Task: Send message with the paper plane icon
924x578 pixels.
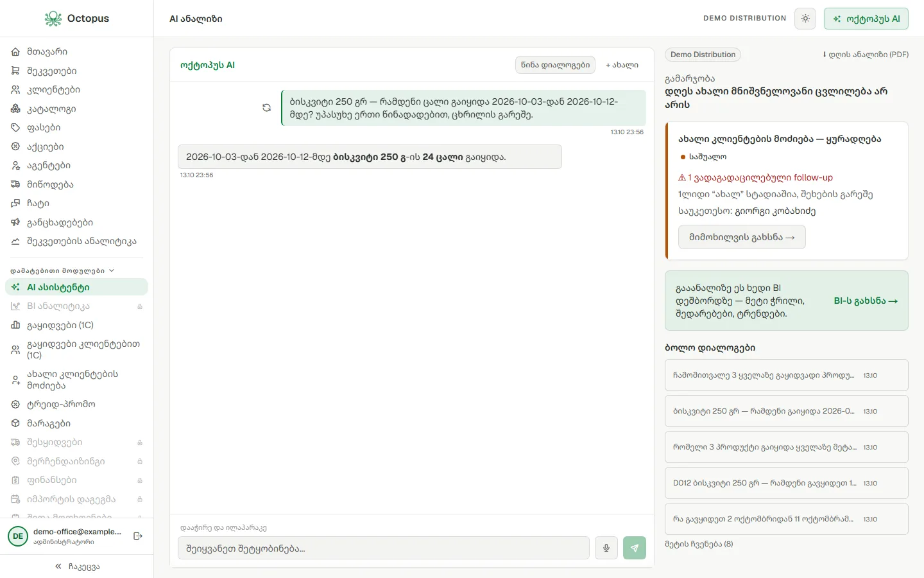Action: pyautogui.click(x=635, y=548)
